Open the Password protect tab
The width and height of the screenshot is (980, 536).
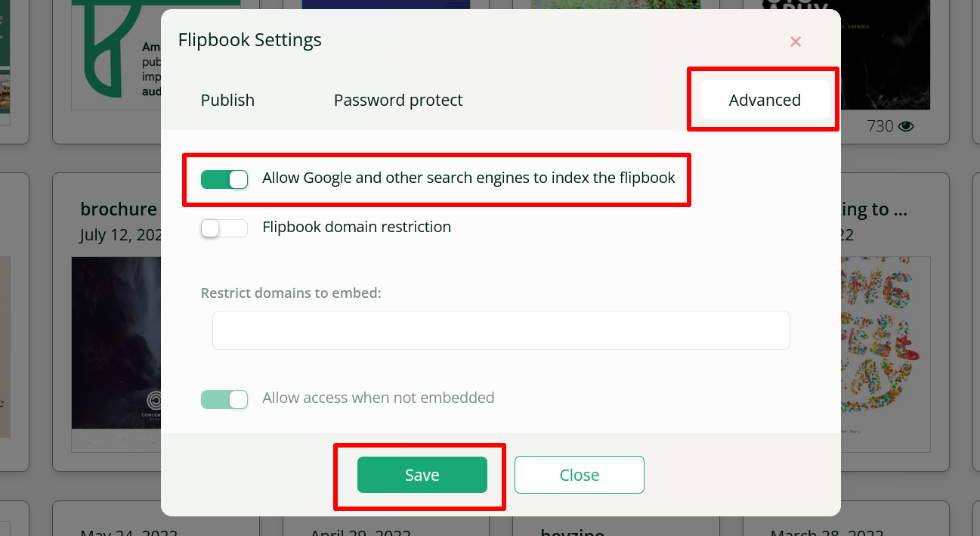398,100
